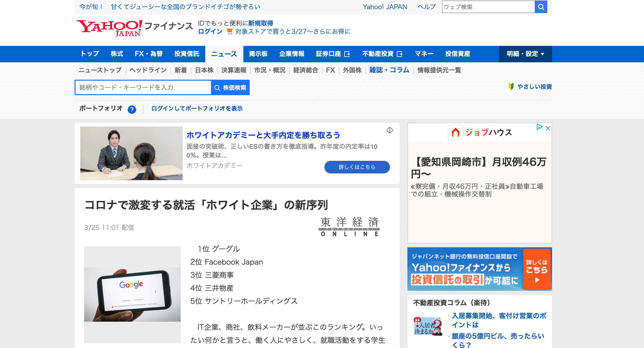Open ニューストップ sub-navigation link
Image resolution: width=644 pixels, height=348 pixels.
100,70
